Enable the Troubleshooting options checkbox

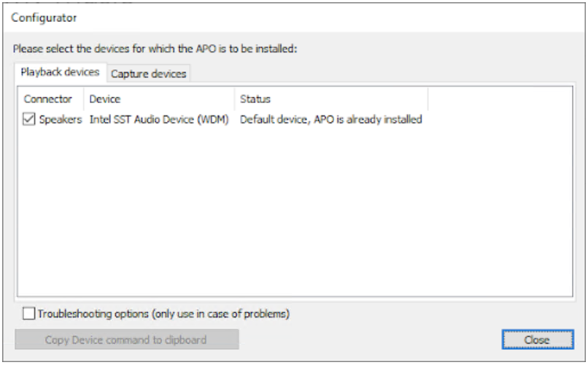29,314
